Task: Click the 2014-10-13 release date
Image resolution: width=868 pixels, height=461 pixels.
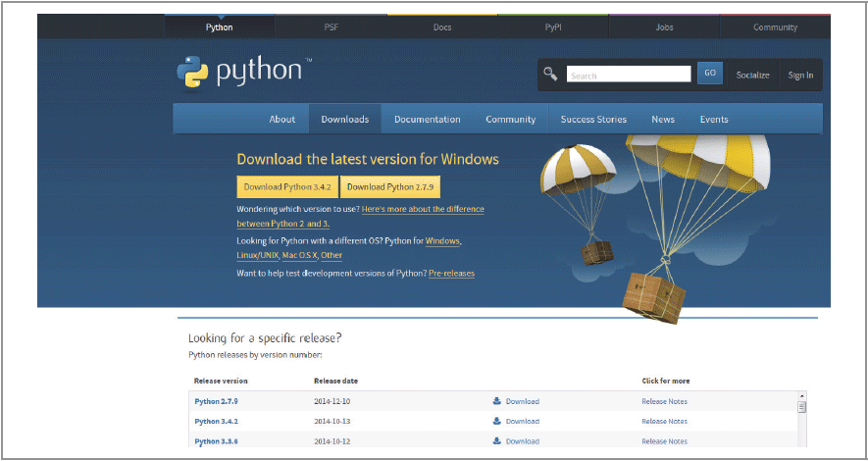Action: click(332, 422)
